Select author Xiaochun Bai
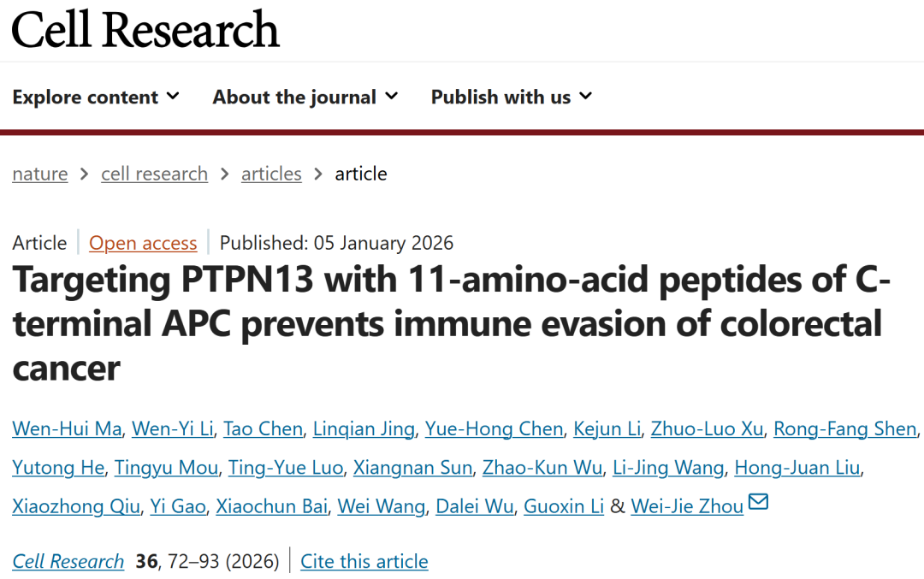 pos(271,506)
